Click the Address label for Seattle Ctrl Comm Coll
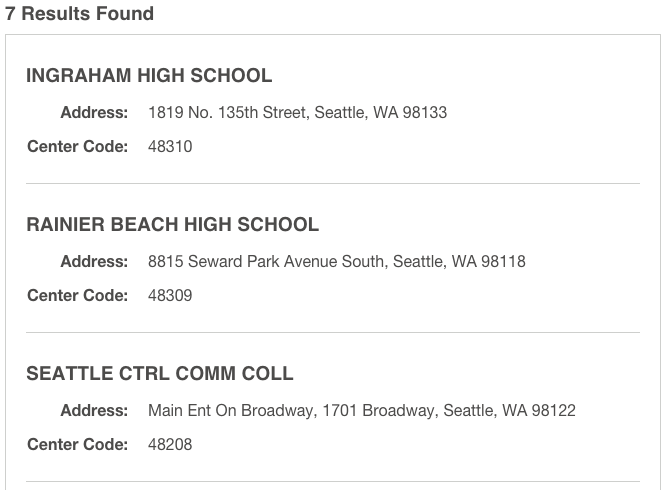Viewport: 666px width, 490px height. (x=94, y=411)
